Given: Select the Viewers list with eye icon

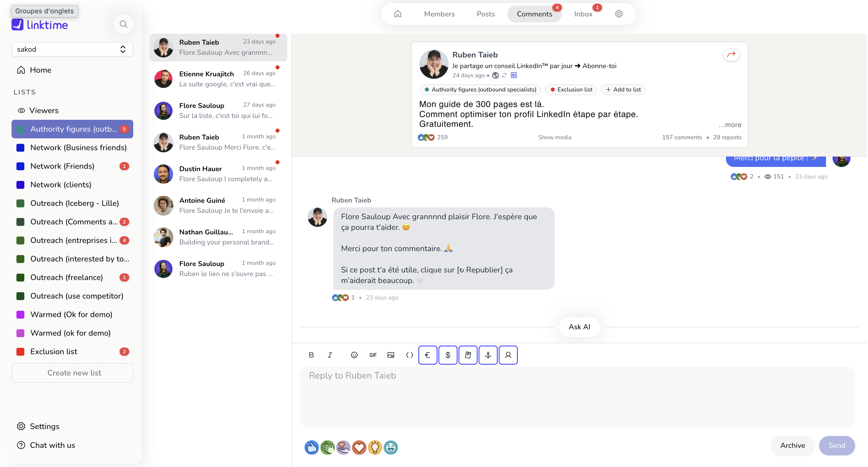Looking at the screenshot, I should (x=44, y=110).
